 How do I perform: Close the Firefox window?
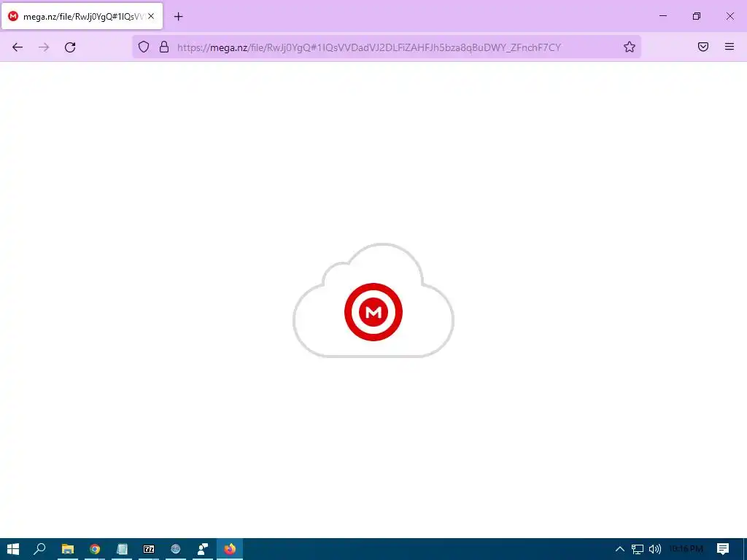729,16
